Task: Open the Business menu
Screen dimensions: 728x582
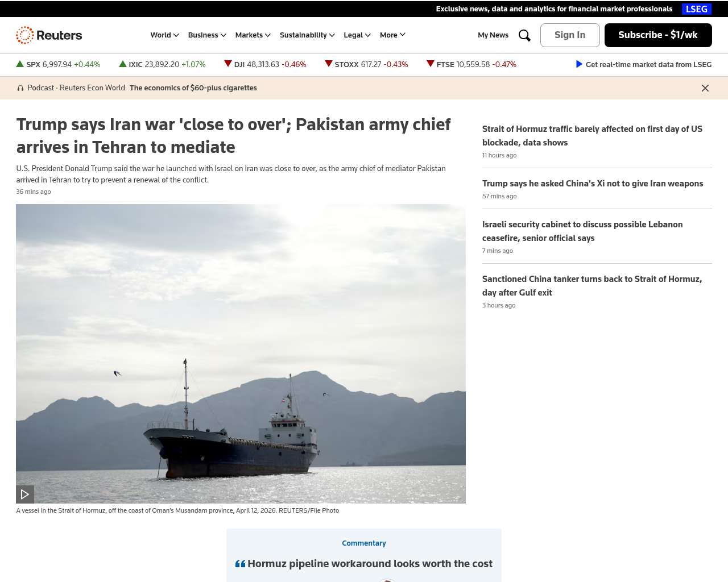Action: click(x=207, y=35)
